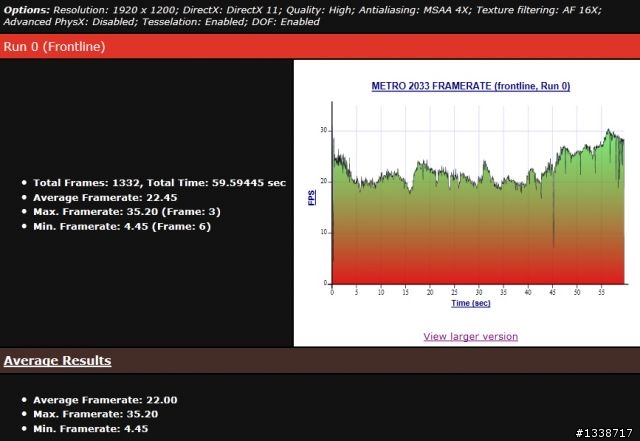The height and width of the screenshot is (441, 640).
Task: Click the chart title METRO 2033 FRAMERATE
Action: click(471, 86)
